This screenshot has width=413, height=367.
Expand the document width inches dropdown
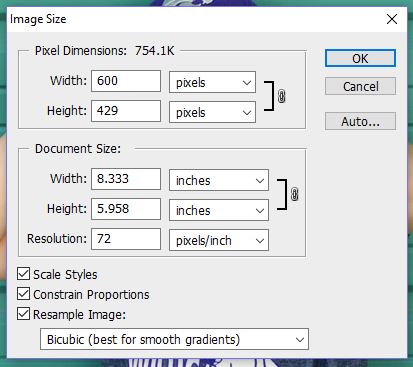point(219,180)
